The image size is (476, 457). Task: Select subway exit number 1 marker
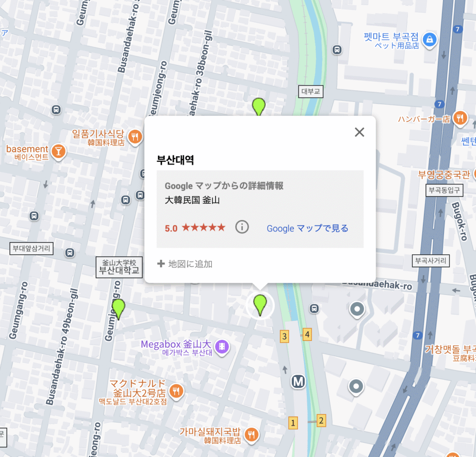click(x=292, y=423)
